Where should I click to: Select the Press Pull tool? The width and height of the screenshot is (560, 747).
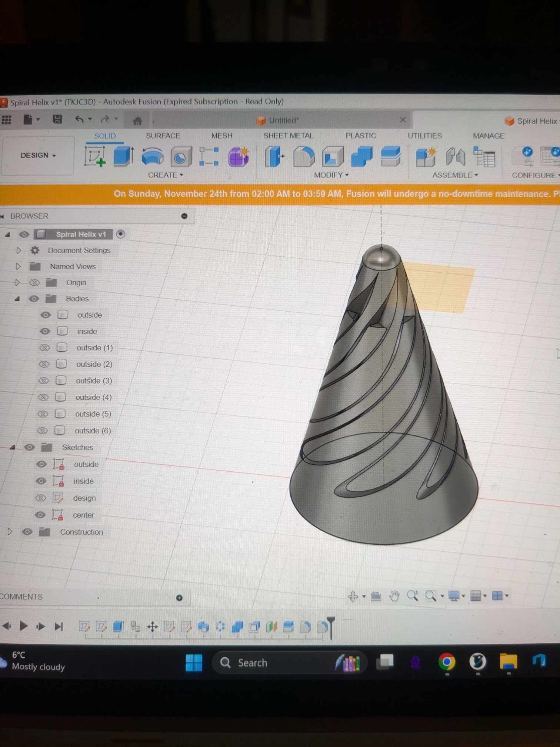(274, 156)
